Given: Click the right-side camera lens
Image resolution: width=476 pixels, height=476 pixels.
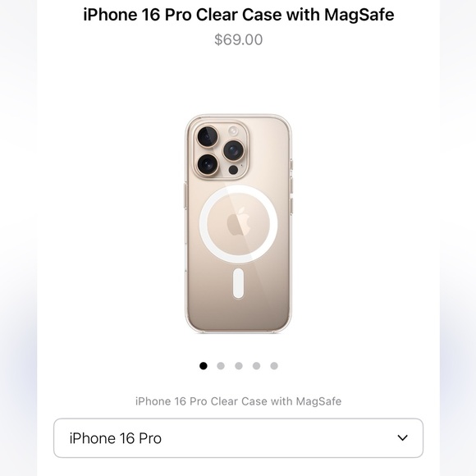Looking at the screenshot, I should 233,150.
